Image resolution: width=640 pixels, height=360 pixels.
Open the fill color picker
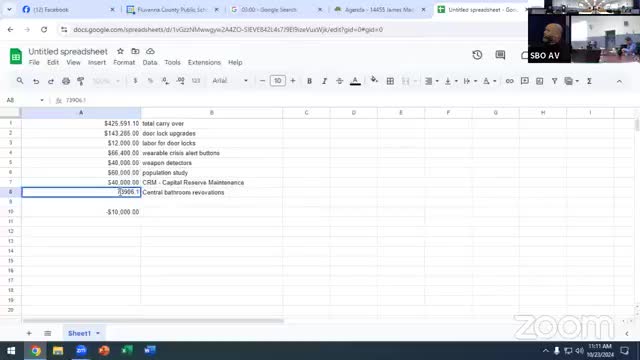coord(374,80)
